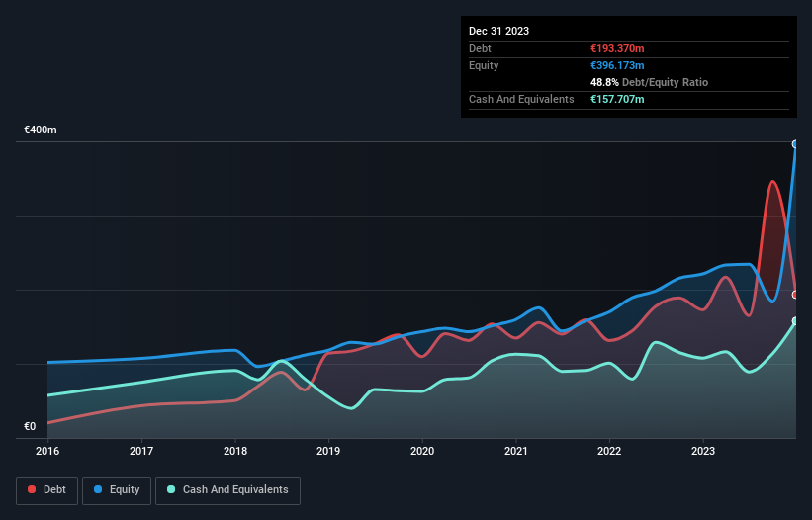Click the 2023 x-axis label
The height and width of the screenshot is (520, 812).
(x=703, y=451)
